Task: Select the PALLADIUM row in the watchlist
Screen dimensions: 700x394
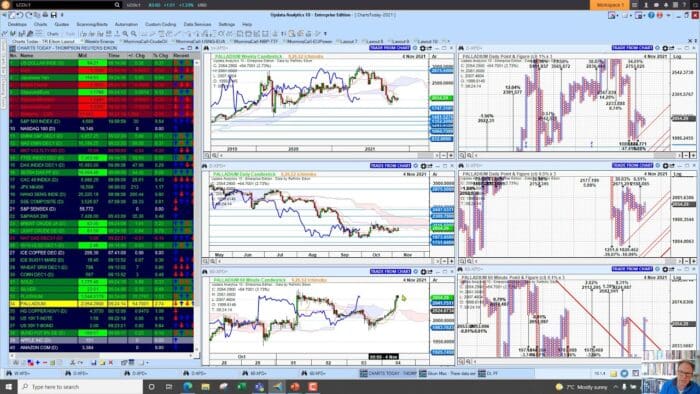Action: [101, 303]
